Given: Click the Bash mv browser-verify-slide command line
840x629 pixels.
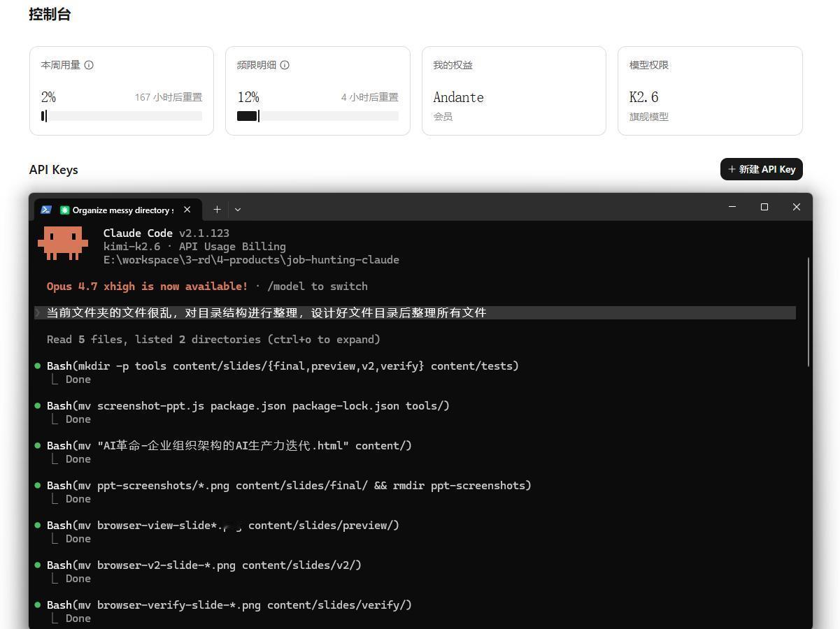Looking at the screenshot, I should pyautogui.click(x=229, y=605).
